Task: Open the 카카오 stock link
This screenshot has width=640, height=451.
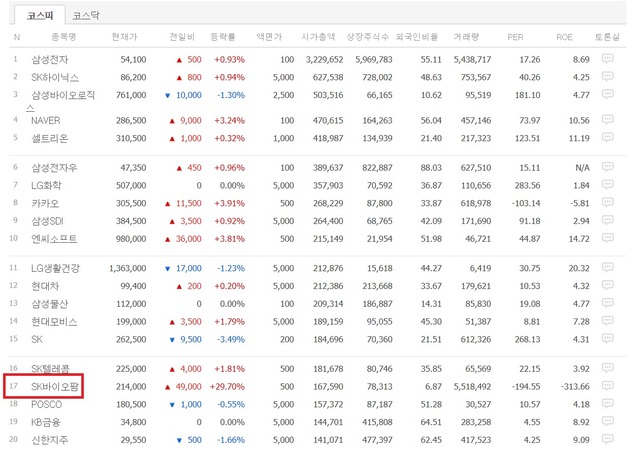Action: 45,203
